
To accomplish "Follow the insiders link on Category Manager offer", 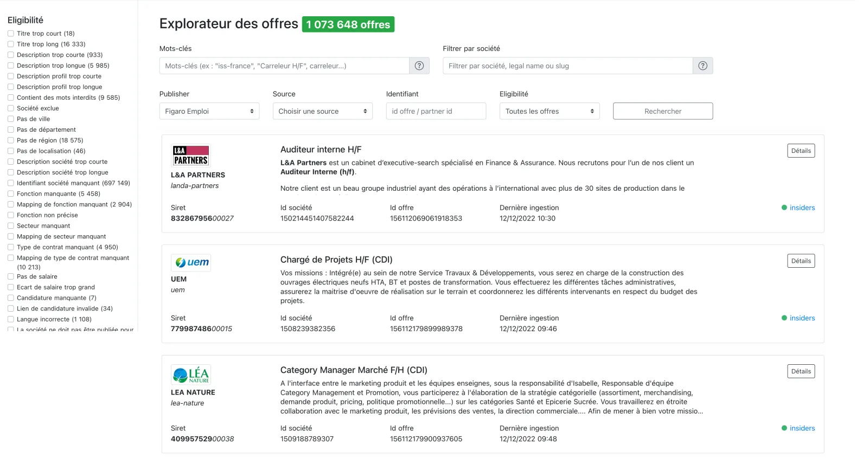I will [x=802, y=428].
